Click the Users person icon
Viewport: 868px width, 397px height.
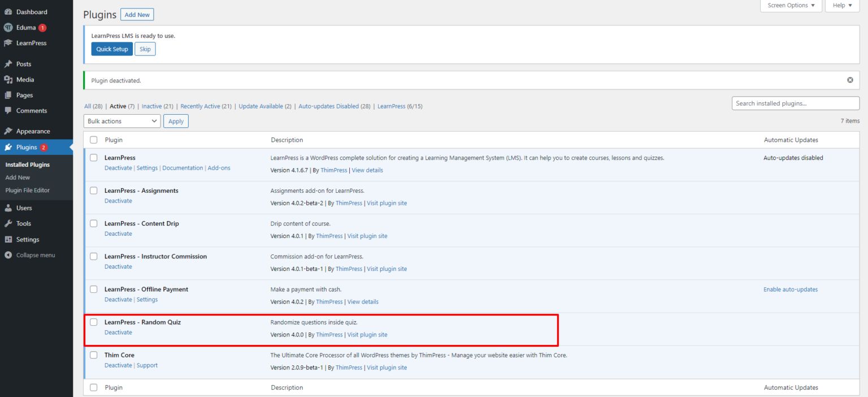point(8,208)
